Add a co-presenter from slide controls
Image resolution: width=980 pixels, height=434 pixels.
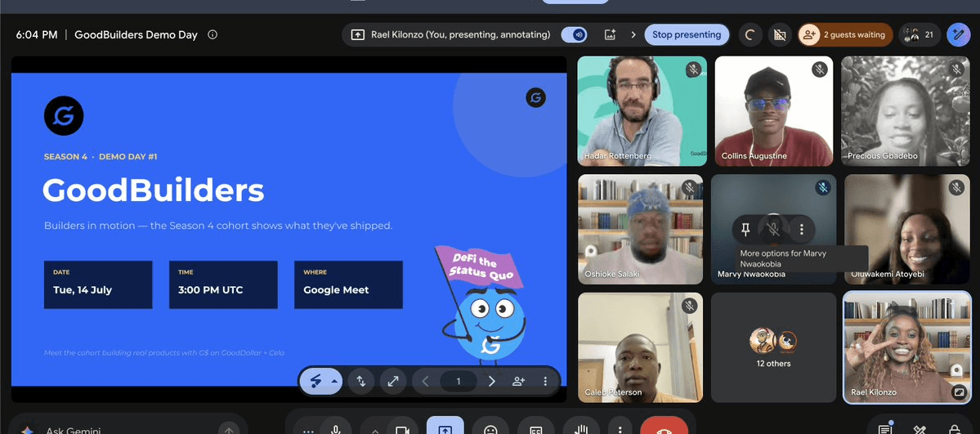(519, 382)
